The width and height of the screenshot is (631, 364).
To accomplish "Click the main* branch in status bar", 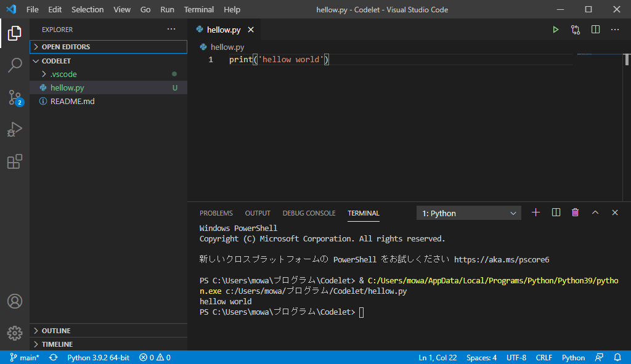I will point(25,358).
